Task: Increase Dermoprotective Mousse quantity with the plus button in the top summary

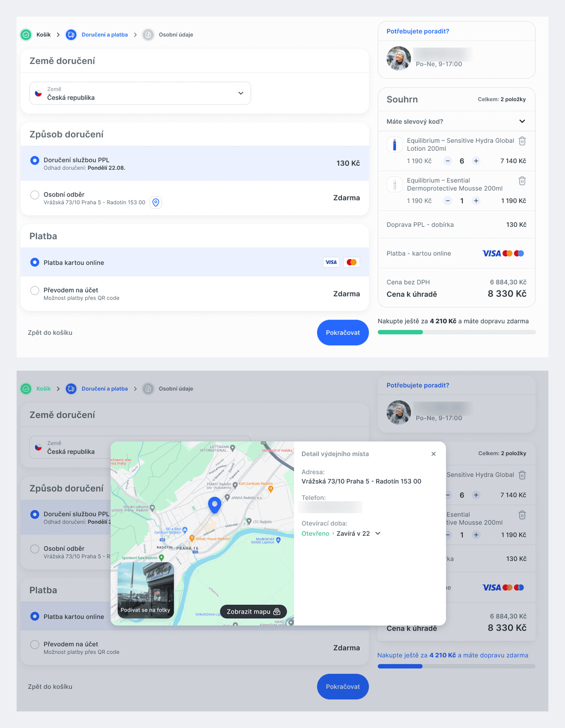Action: click(476, 201)
